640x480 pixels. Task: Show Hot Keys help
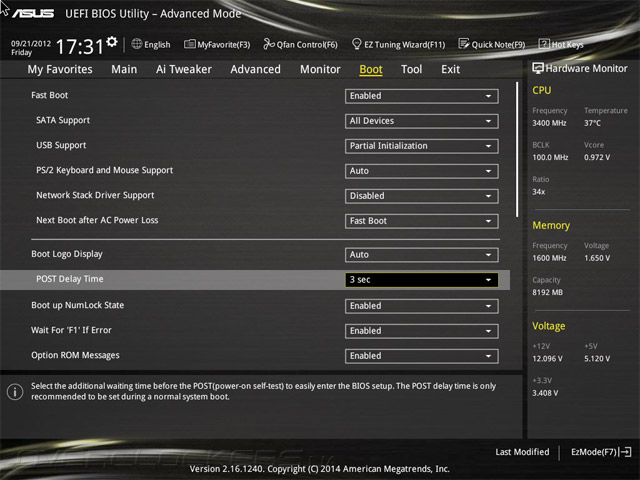[561, 44]
